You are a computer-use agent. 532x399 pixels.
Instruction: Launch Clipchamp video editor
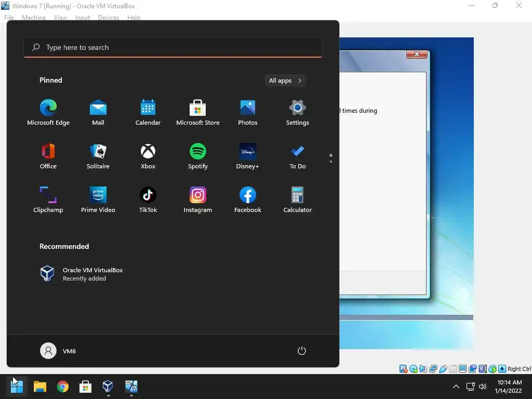tap(48, 200)
